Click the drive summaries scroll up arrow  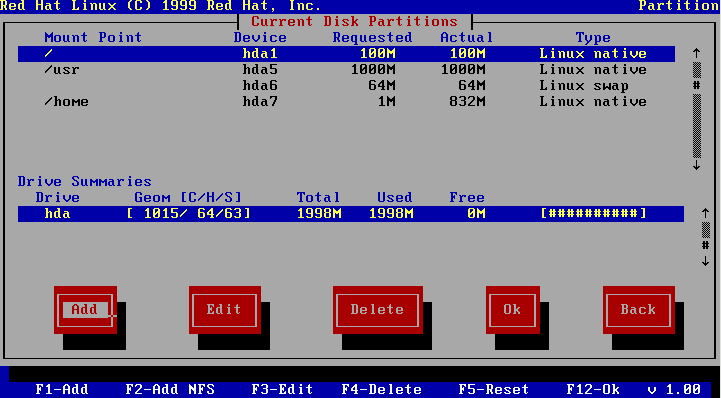pos(705,213)
